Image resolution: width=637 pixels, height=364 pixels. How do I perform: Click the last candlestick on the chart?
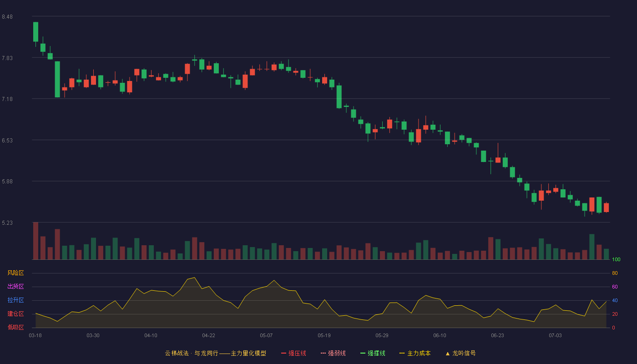click(606, 207)
